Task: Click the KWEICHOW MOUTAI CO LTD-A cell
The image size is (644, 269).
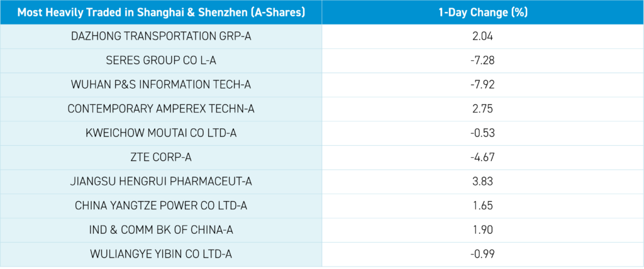Action: [161, 133]
